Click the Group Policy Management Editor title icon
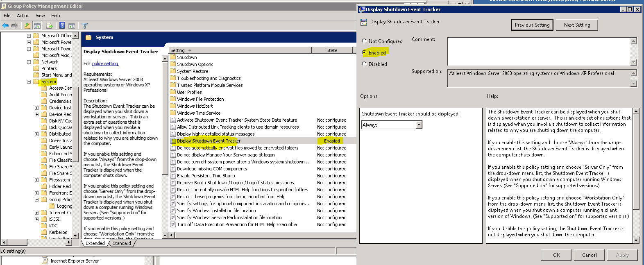This screenshot has height=265, width=644. tap(4, 6)
